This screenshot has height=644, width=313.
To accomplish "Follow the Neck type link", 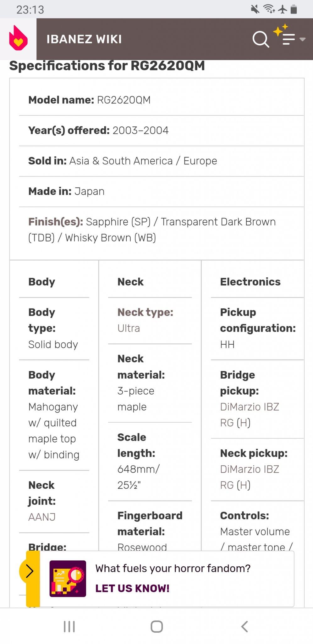I will coord(145,312).
